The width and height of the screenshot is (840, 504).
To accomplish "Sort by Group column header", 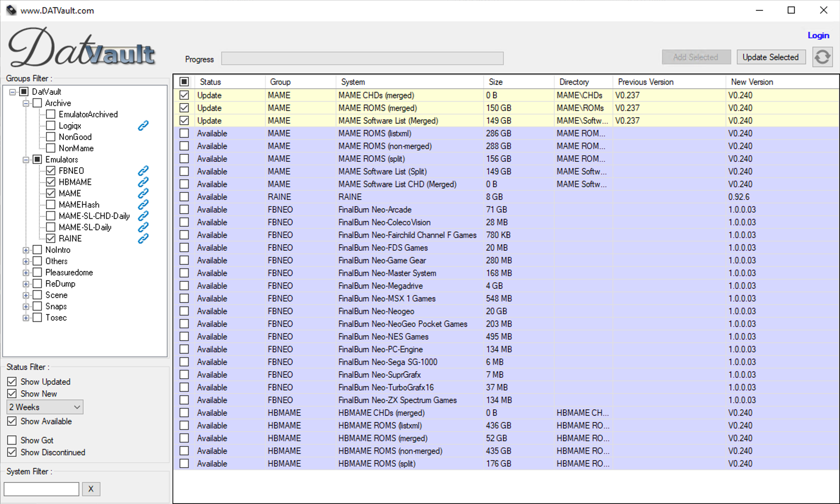I will [300, 82].
